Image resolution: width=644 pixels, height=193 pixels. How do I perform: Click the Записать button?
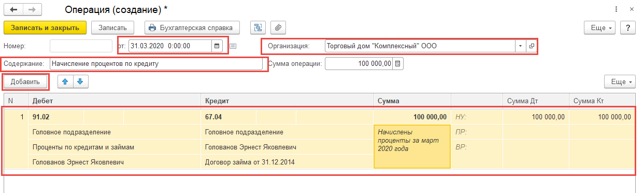pyautogui.click(x=112, y=27)
